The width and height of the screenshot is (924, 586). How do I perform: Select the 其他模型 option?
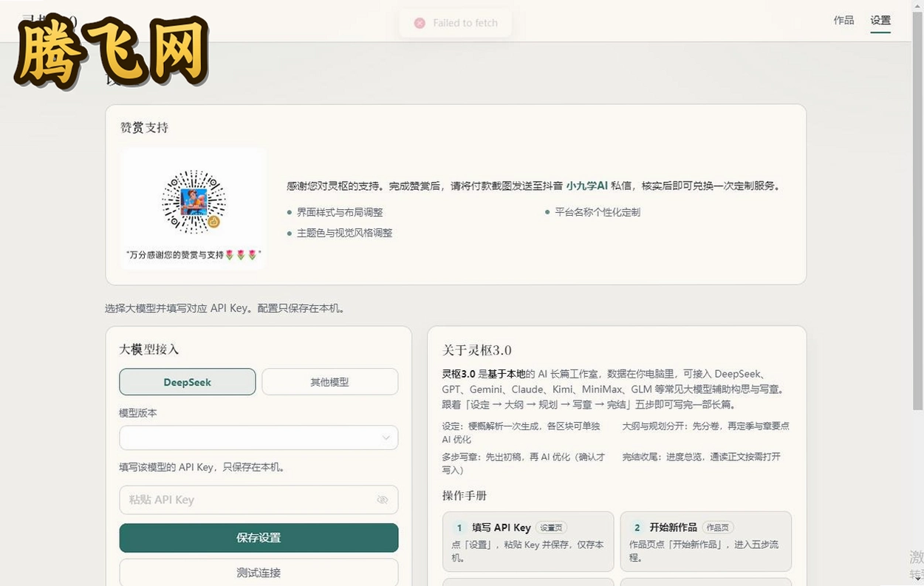[x=329, y=382]
